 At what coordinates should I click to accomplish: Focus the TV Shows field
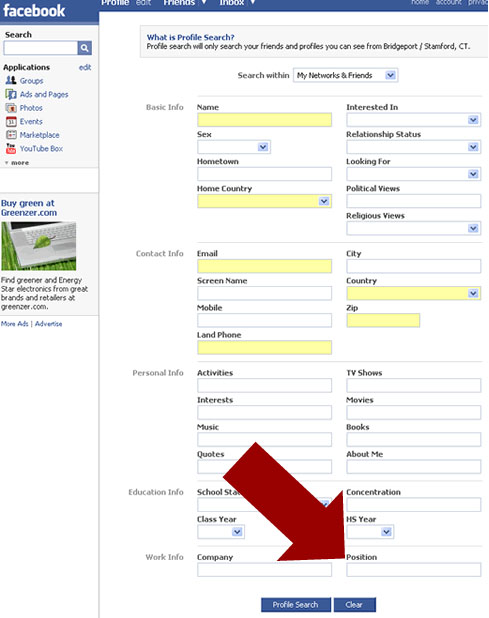(413, 385)
